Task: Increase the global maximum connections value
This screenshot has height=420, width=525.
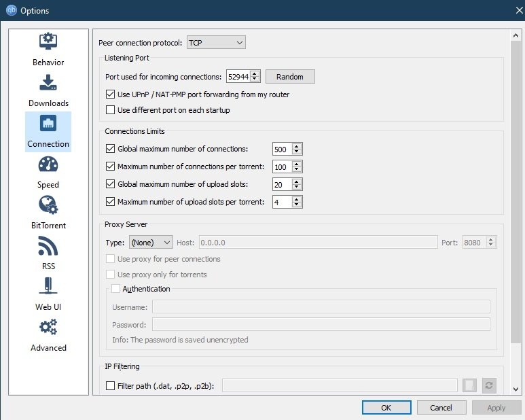Action: click(x=296, y=146)
